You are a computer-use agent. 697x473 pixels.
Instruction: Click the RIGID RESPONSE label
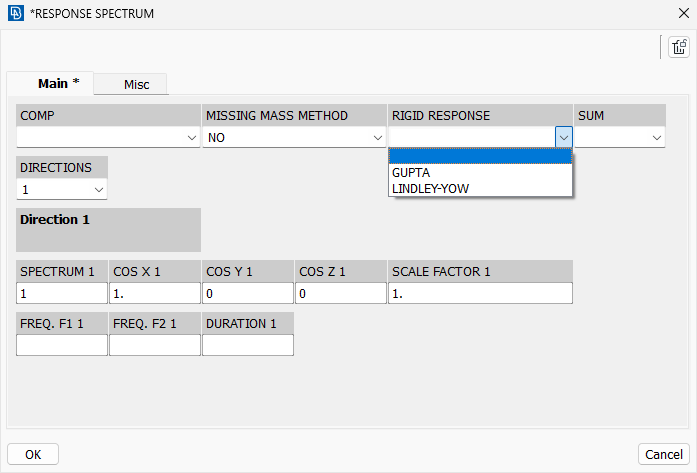[x=441, y=116]
